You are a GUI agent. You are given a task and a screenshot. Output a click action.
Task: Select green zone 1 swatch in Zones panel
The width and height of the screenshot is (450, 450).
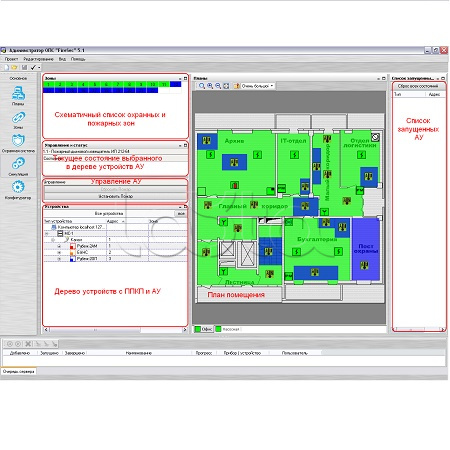49,84
